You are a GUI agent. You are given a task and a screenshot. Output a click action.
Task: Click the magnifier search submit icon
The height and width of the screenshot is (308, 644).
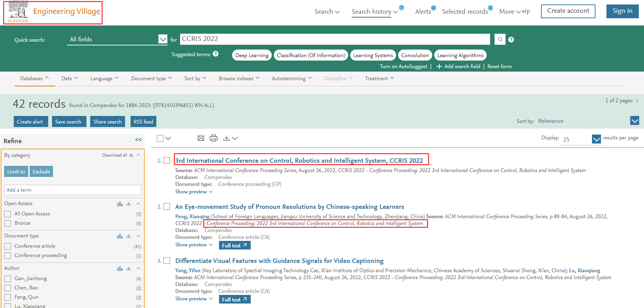pyautogui.click(x=500, y=39)
